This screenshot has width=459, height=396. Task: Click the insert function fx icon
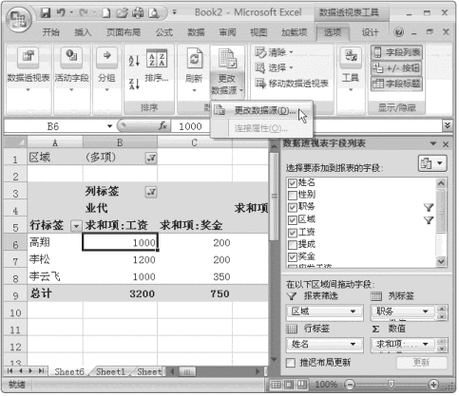163,126
